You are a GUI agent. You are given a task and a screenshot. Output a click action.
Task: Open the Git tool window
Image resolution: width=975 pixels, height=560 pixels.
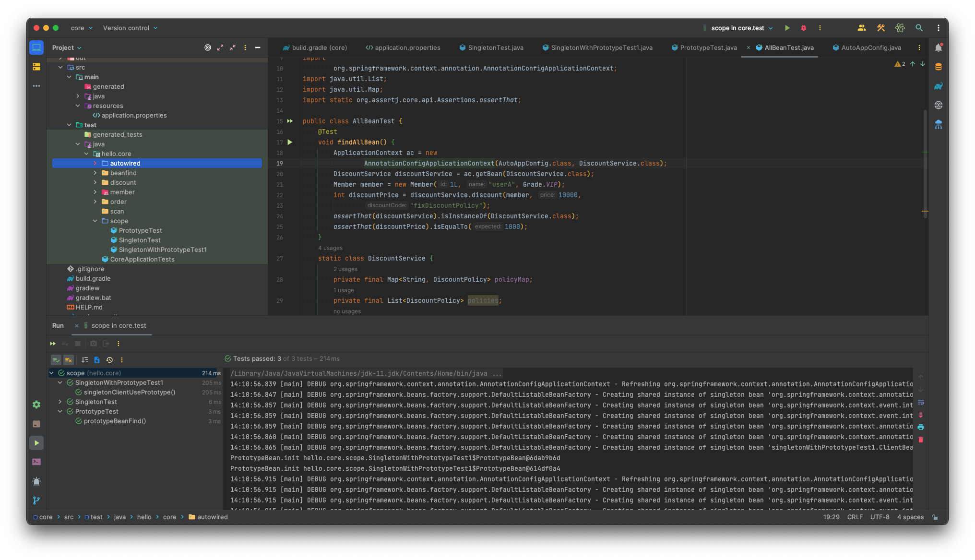pos(36,500)
